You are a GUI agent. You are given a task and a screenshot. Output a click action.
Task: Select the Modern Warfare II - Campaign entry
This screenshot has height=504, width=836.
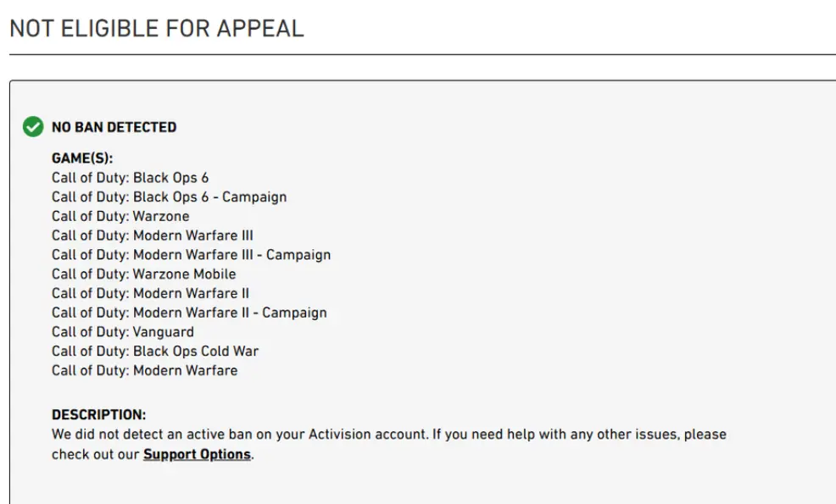coord(189,313)
